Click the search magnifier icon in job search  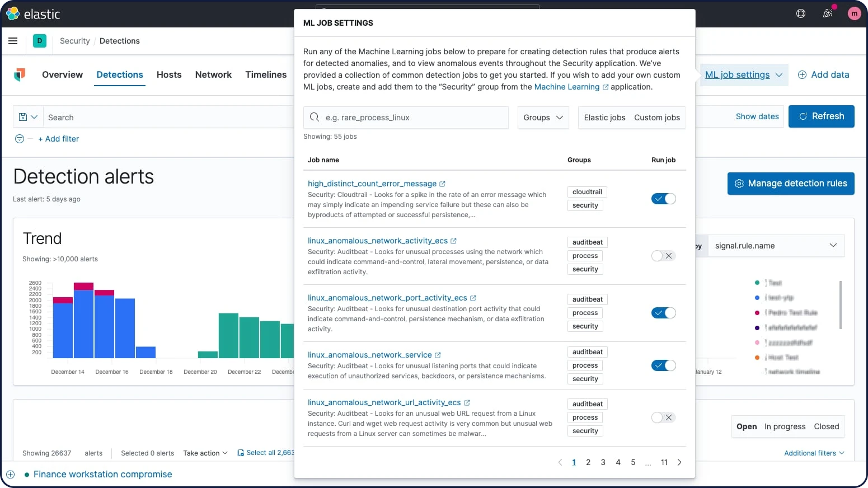click(315, 118)
